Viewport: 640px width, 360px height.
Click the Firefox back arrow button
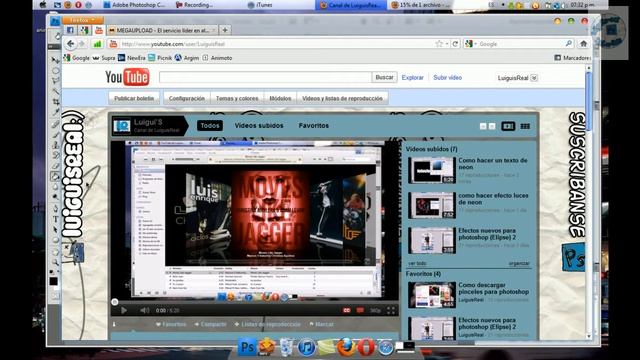(71, 44)
